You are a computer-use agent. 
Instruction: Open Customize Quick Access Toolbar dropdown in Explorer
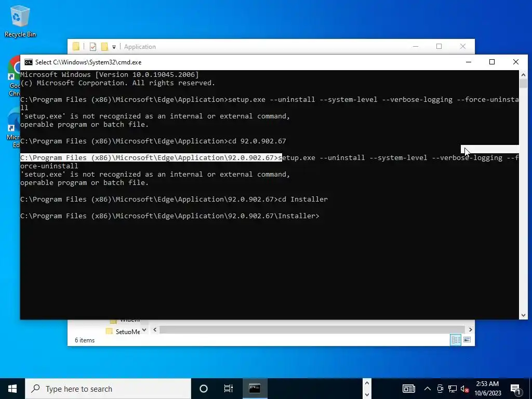[x=114, y=47]
